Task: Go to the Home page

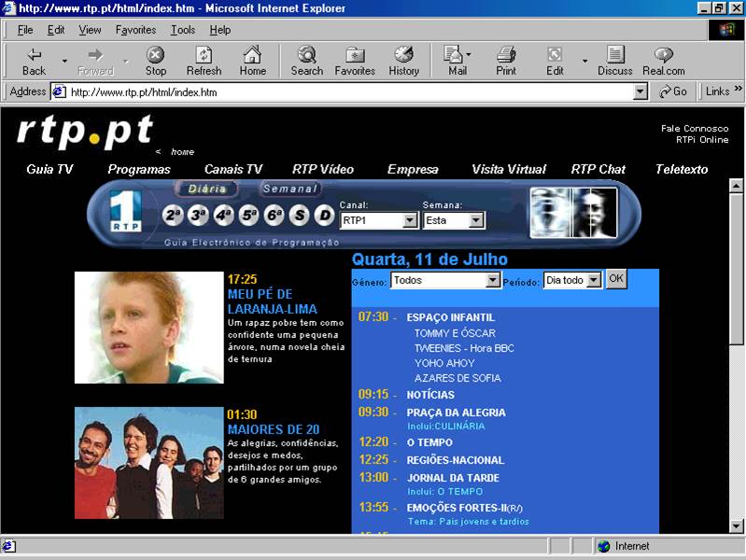Action: pyautogui.click(x=253, y=62)
